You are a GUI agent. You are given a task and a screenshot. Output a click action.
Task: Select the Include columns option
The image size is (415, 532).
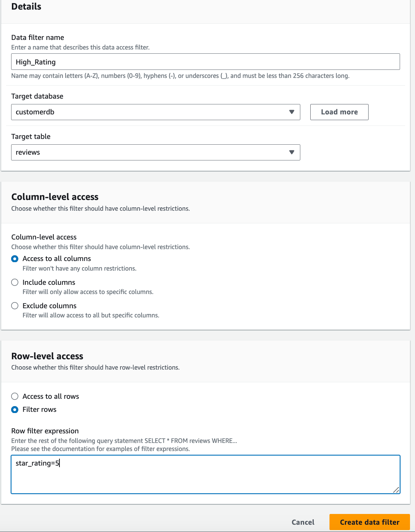click(x=15, y=283)
